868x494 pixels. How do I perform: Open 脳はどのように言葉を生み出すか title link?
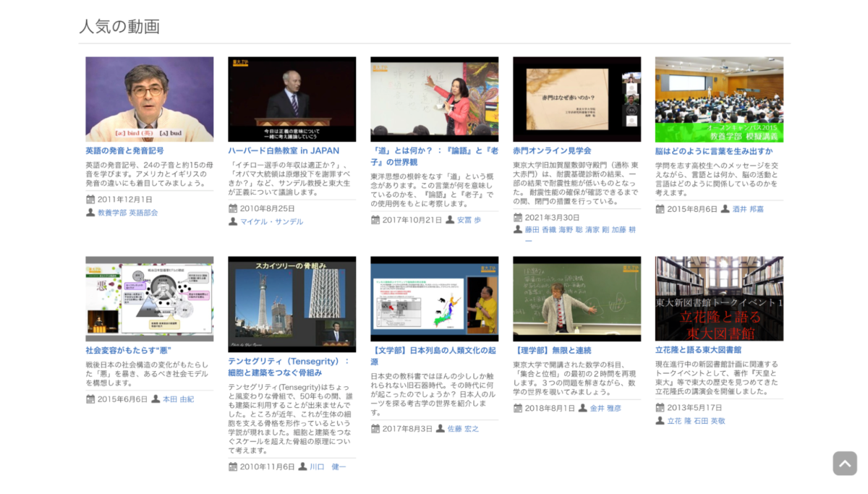[713, 151]
